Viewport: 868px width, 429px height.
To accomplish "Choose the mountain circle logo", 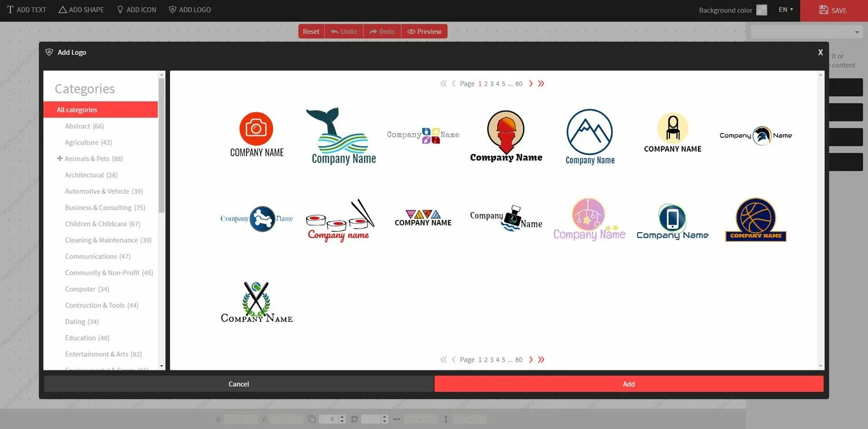I will coord(590,137).
